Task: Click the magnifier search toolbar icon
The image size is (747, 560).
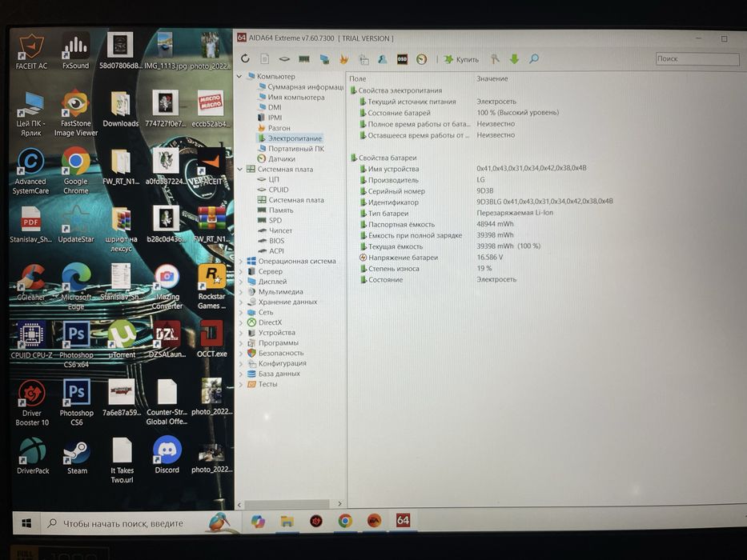Action: (533, 59)
